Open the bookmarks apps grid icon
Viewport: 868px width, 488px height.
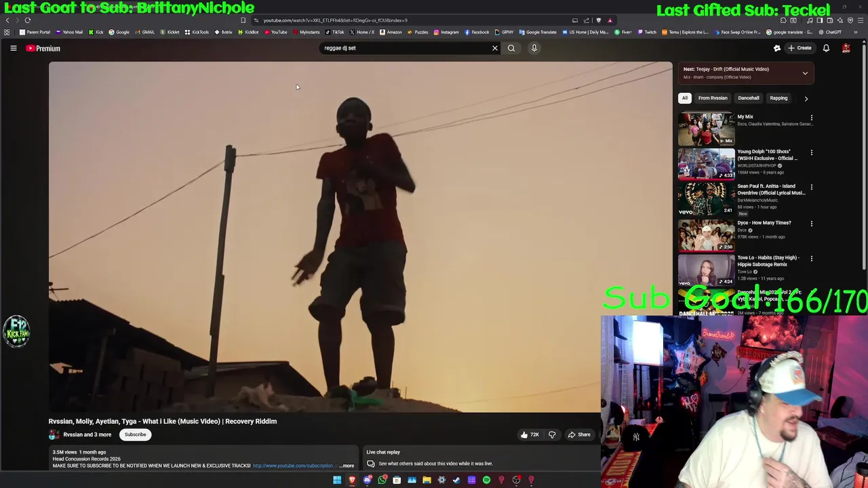click(x=7, y=32)
